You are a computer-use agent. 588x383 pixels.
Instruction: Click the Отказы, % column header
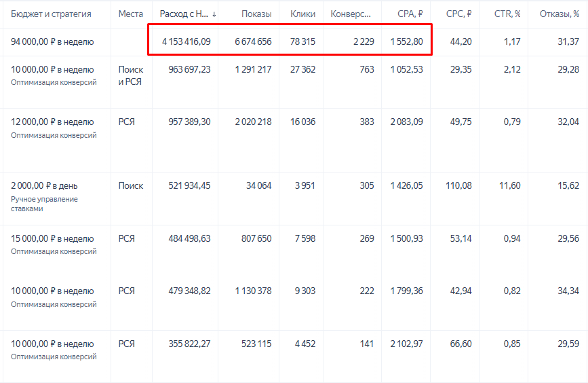(x=559, y=14)
